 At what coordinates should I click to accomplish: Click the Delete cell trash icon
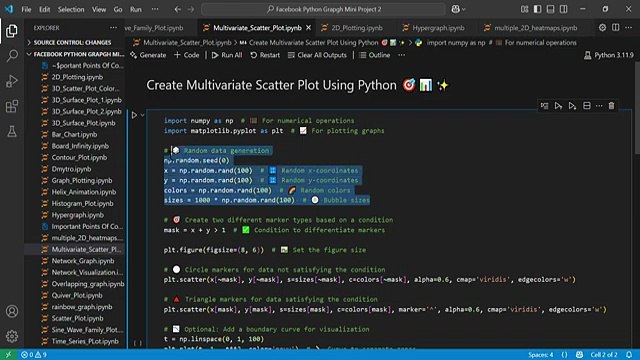611,106
